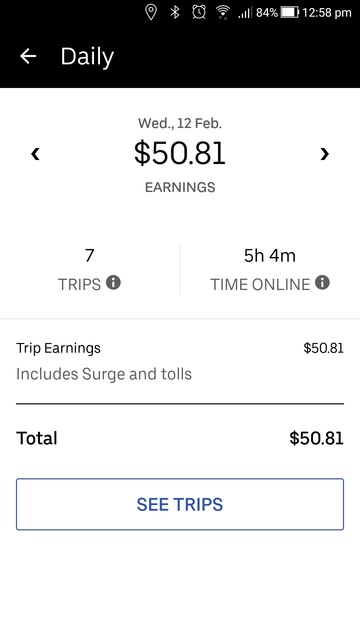Tap the location pin status icon
This screenshot has height=640, width=360.
point(151,12)
